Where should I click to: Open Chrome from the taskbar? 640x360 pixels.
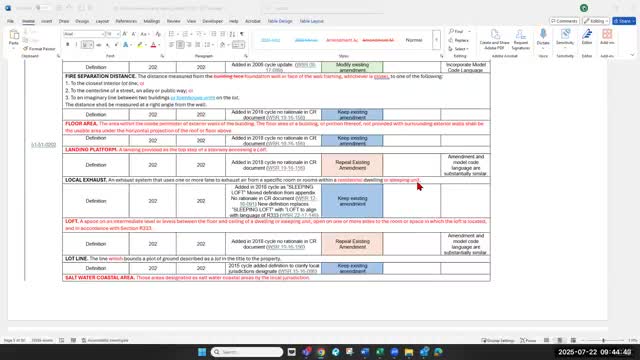pos(321,352)
